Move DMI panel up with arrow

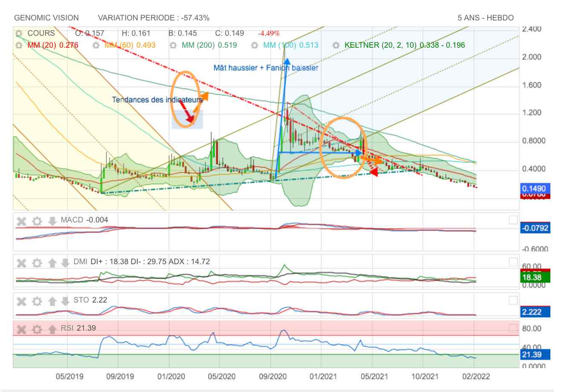52,262
